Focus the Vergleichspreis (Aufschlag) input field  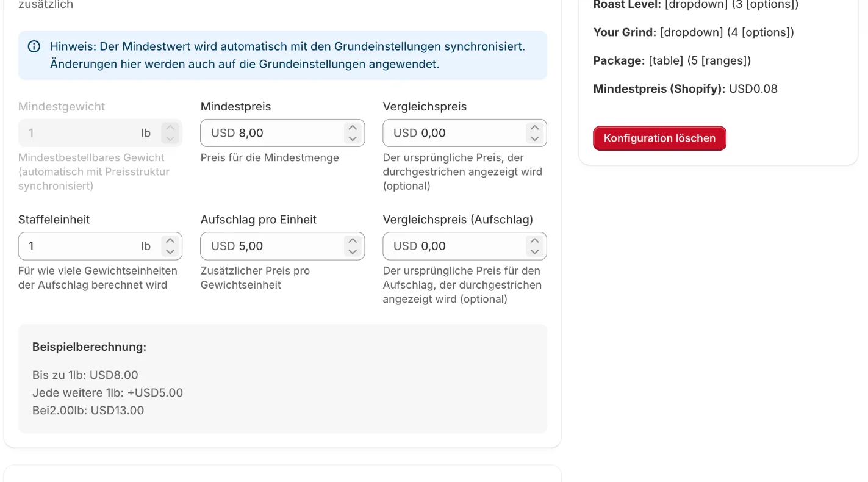click(465, 246)
